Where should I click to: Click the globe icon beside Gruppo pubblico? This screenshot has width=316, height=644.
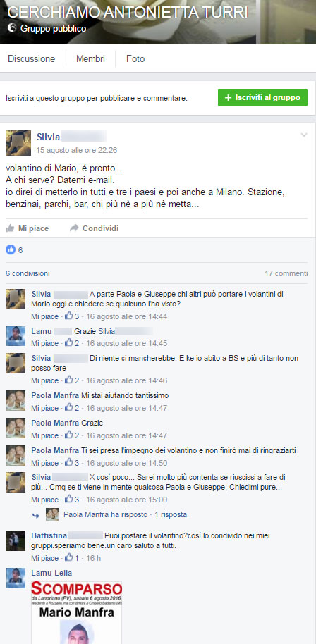tap(12, 28)
